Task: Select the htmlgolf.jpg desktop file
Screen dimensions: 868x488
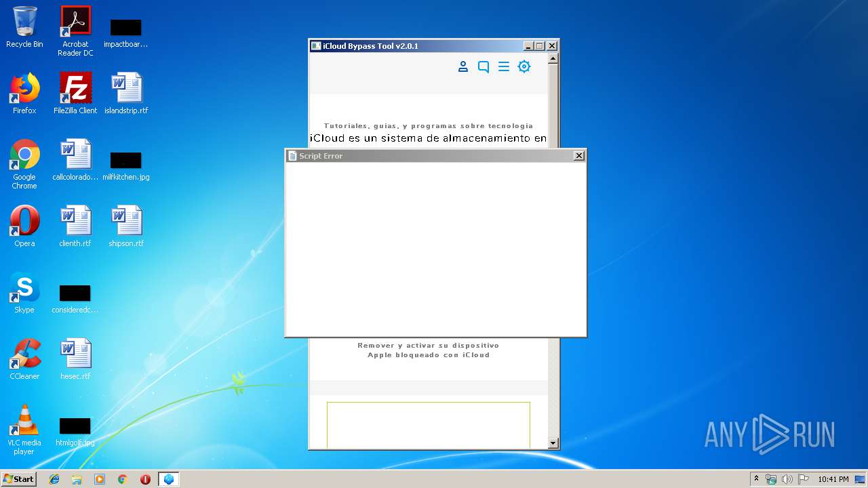Action: pos(75,432)
